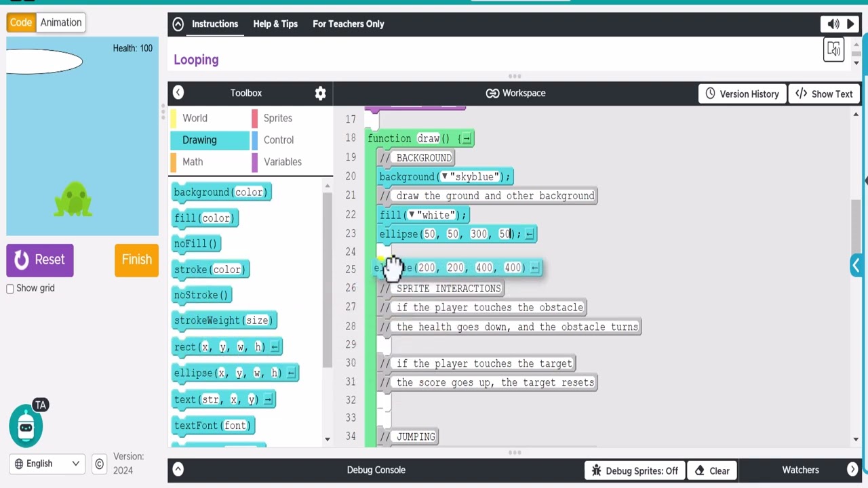This screenshot has height=488, width=868.
Task: Open the Instructions tab
Action: 215,24
